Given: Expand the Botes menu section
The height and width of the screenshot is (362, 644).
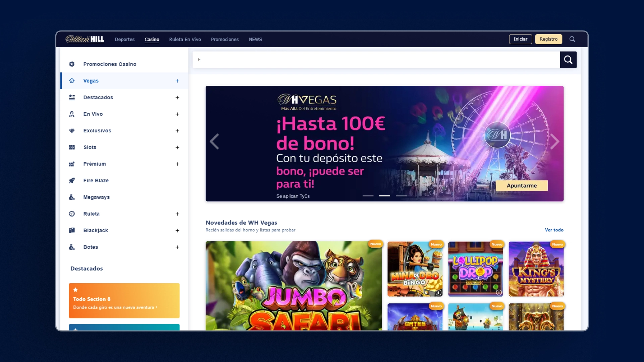Looking at the screenshot, I should tap(177, 247).
